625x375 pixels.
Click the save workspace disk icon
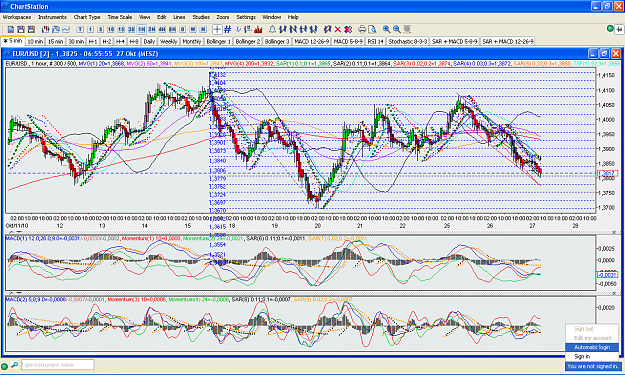point(21,29)
